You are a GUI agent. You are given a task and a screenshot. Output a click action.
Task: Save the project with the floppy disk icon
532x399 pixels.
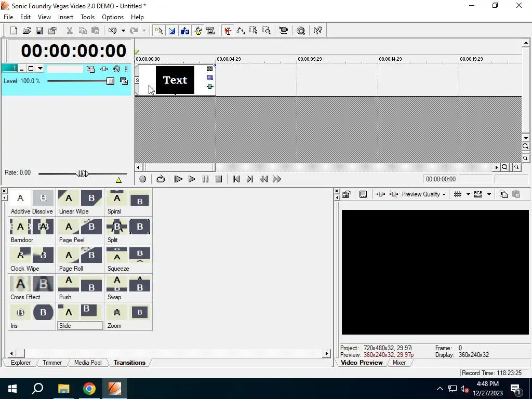[39, 31]
